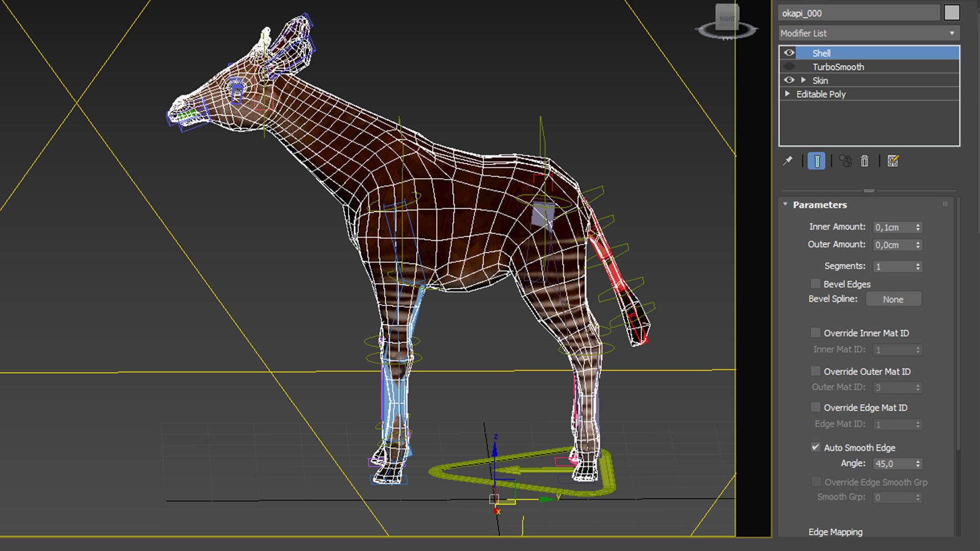Viewport: 980px width, 551px height.
Task: Click the okapi_000 object name field
Action: 859,13
